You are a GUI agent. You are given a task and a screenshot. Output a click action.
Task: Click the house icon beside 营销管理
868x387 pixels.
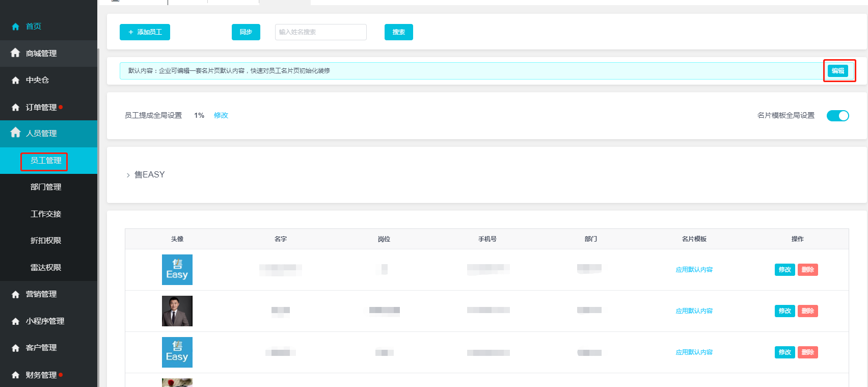[15, 294]
